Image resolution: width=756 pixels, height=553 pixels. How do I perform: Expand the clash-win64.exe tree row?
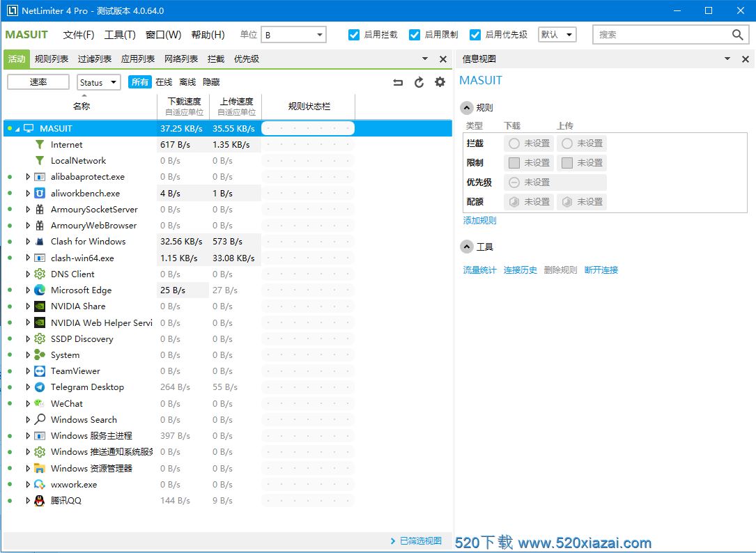[x=27, y=258]
